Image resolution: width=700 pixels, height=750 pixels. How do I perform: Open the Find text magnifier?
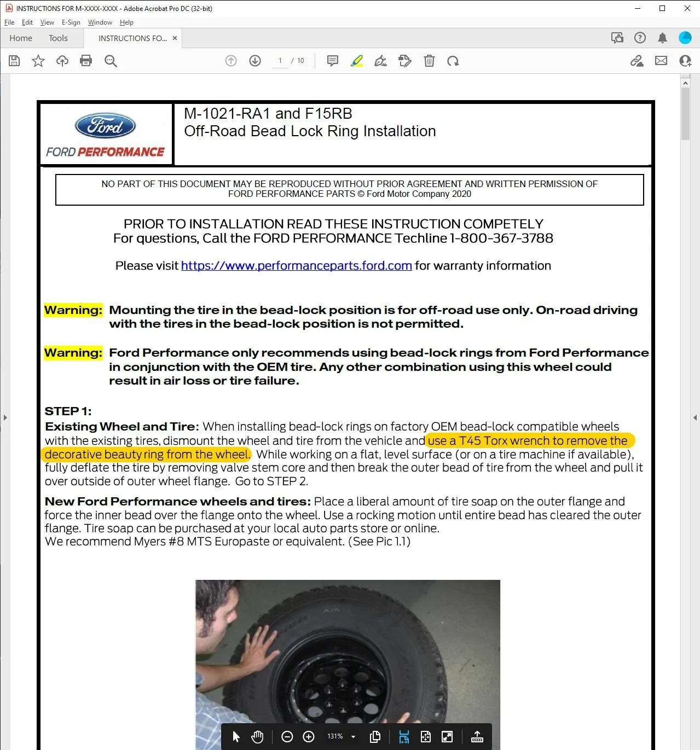coord(111,61)
